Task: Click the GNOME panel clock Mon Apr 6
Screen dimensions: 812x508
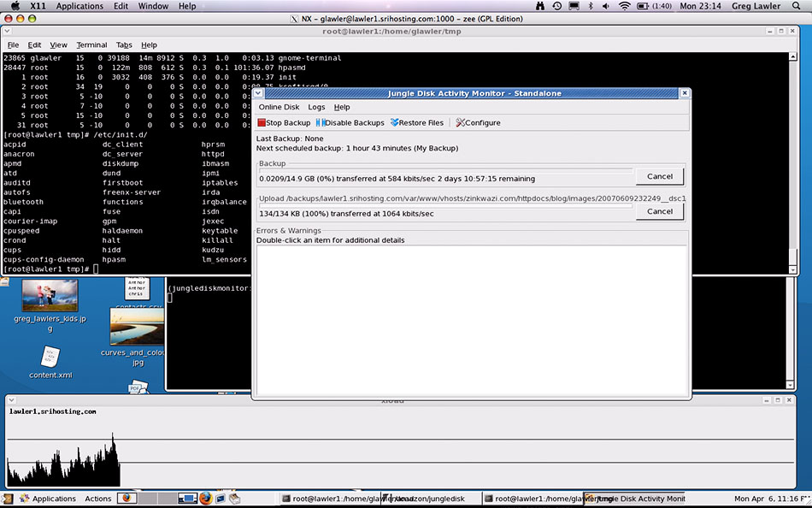Action: [x=772, y=499]
